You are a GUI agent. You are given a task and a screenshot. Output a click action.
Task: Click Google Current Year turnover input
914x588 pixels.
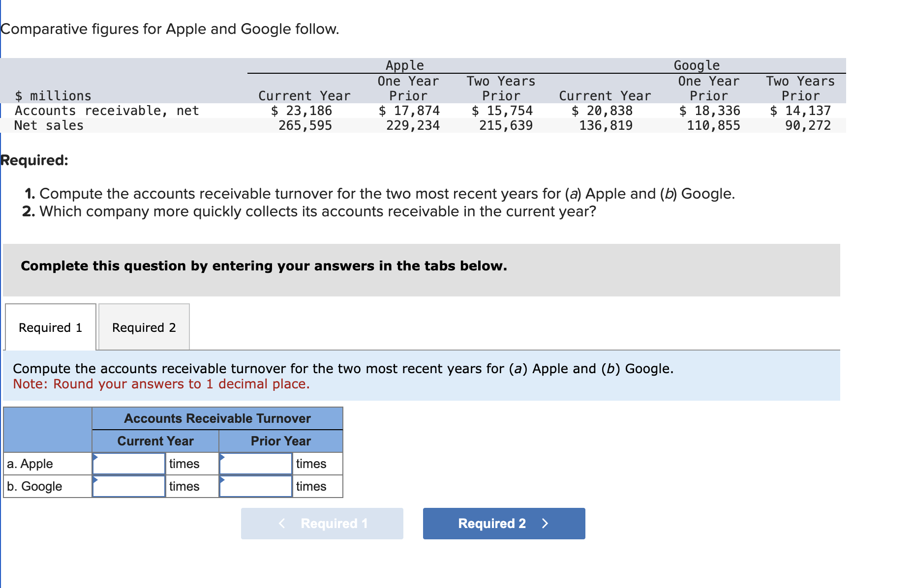pos(129,486)
